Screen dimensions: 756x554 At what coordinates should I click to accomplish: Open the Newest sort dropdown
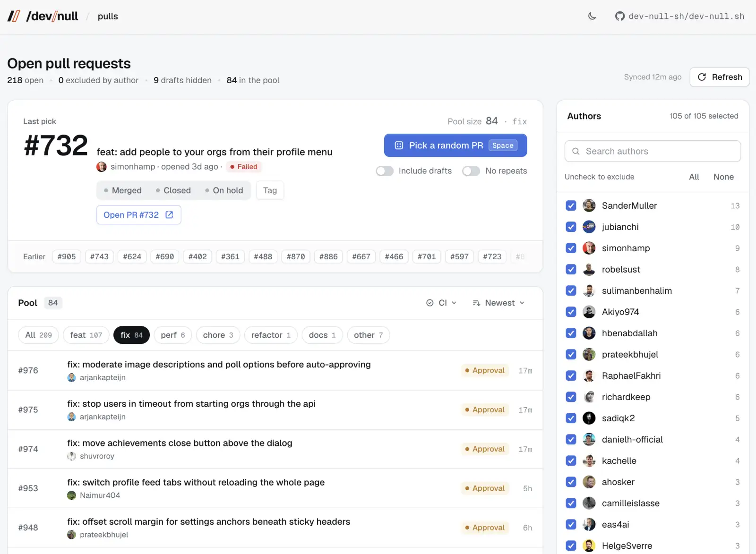point(498,303)
